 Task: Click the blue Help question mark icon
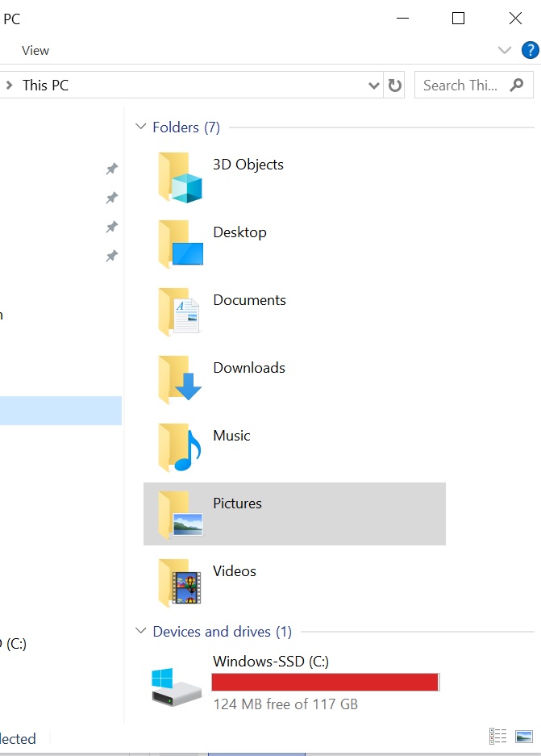click(x=530, y=50)
